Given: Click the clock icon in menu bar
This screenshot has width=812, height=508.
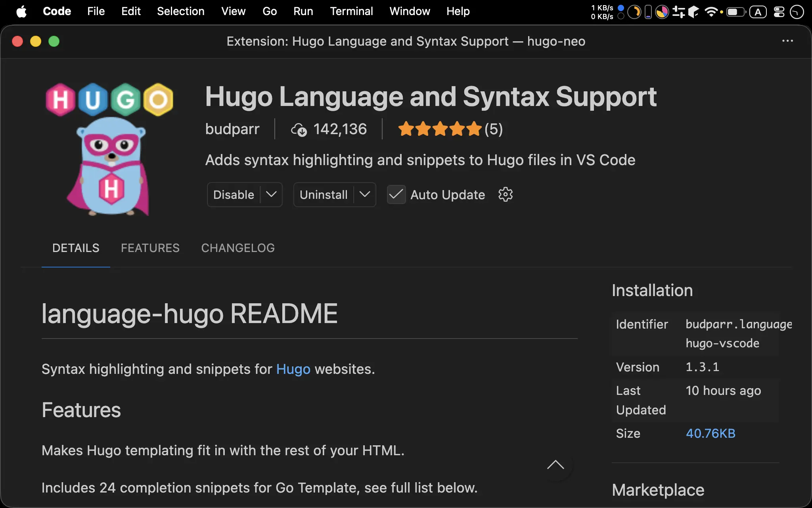Looking at the screenshot, I should (797, 12).
